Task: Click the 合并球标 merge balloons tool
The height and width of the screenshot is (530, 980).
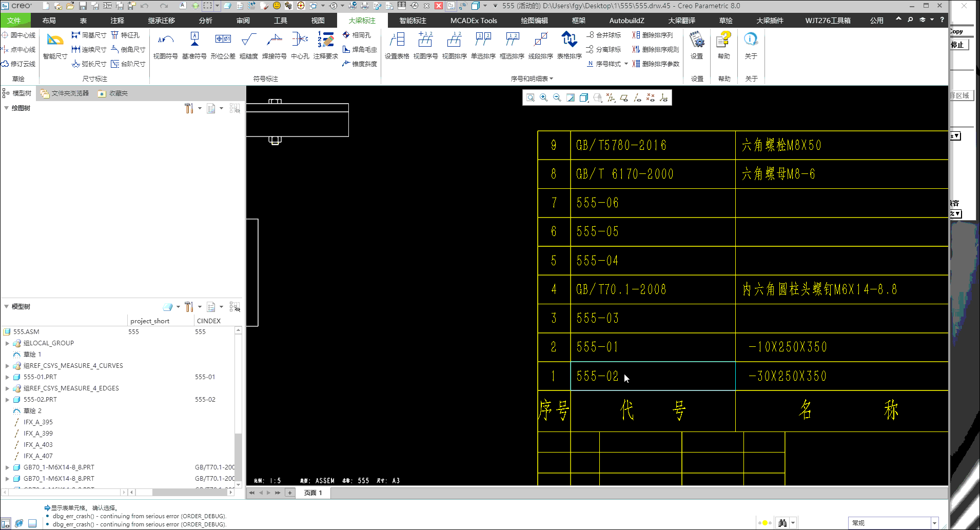Action: click(604, 35)
